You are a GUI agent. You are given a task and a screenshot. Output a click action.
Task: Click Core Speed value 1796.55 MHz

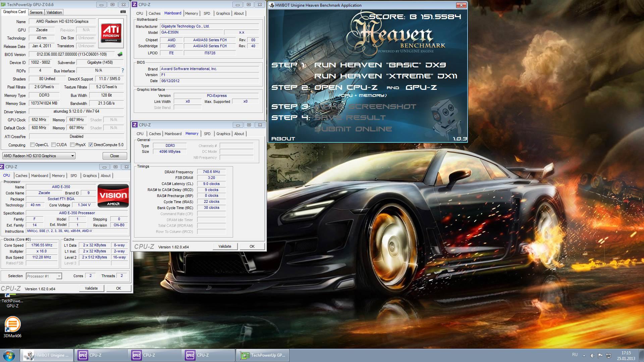(42, 245)
